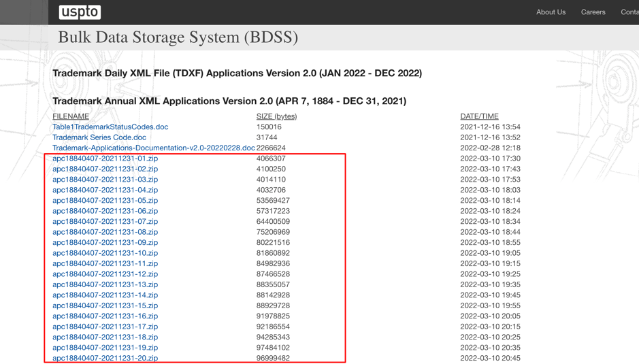Open Trademark Series Code.doc link
Screen dimensions: 639x364
click(99, 137)
